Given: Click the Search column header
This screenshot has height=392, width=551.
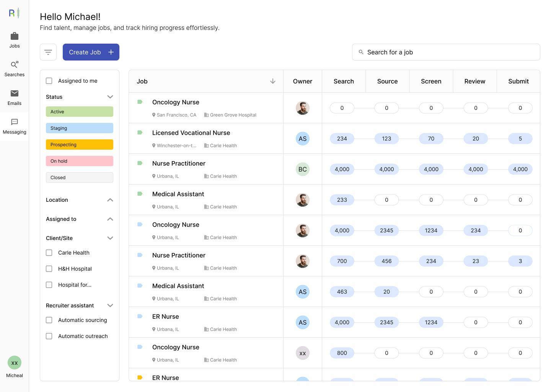Looking at the screenshot, I should coord(344,81).
